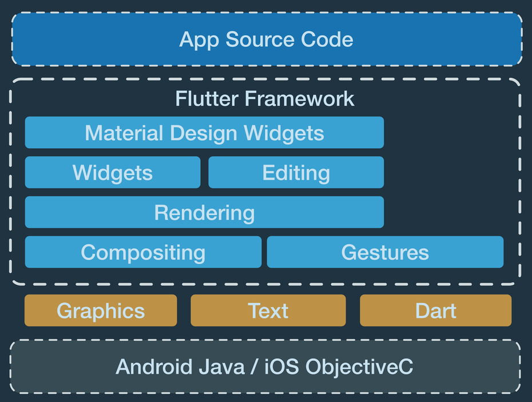Click the Android Java / iOS ObjectiveC block

[x=265, y=367]
